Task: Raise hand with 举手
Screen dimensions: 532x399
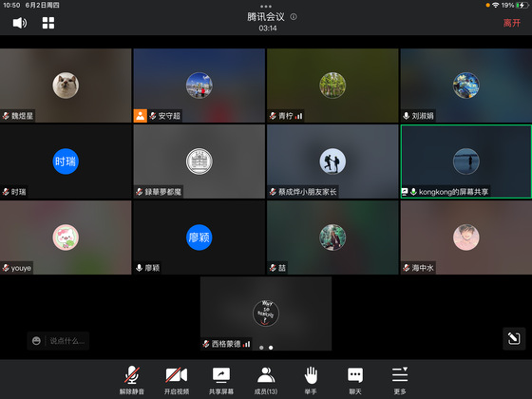Action: [x=311, y=380]
